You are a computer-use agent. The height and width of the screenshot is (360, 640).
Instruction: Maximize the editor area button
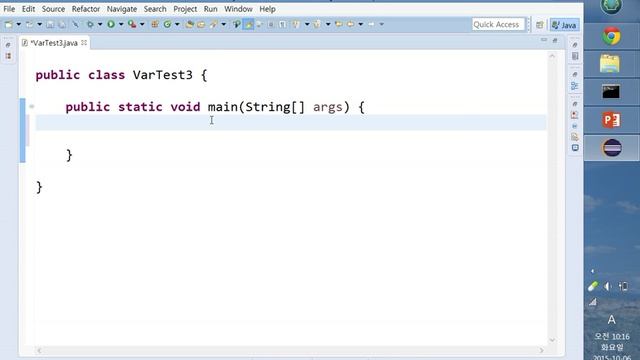tap(555, 40)
